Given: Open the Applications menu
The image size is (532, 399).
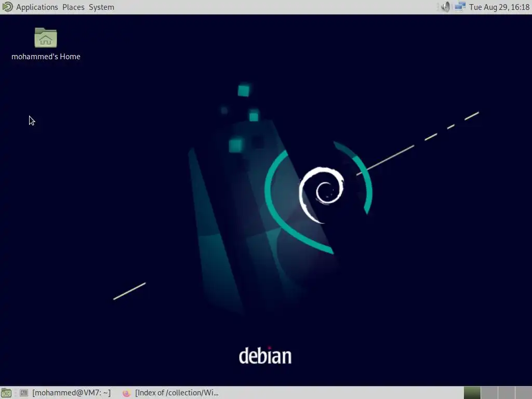Looking at the screenshot, I should [x=37, y=7].
